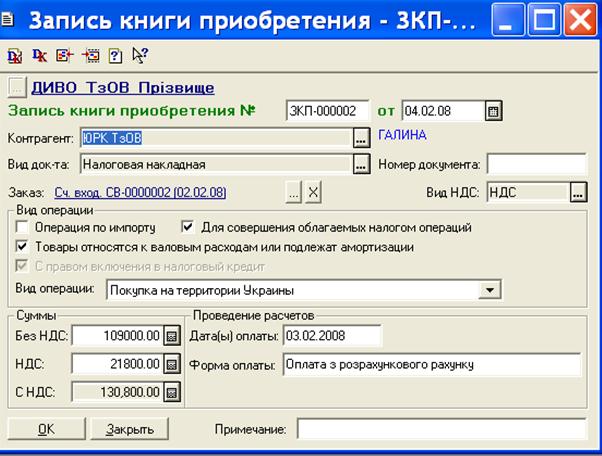Maximize the Запись книги приобретения window
Image resolution: width=602 pixels, height=456 pixels.
(544, 19)
